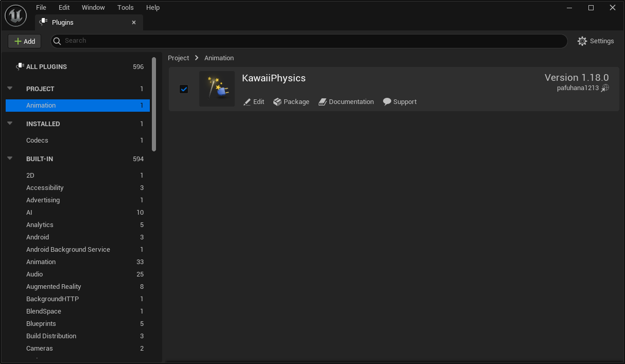Open the Help menu

153,8
